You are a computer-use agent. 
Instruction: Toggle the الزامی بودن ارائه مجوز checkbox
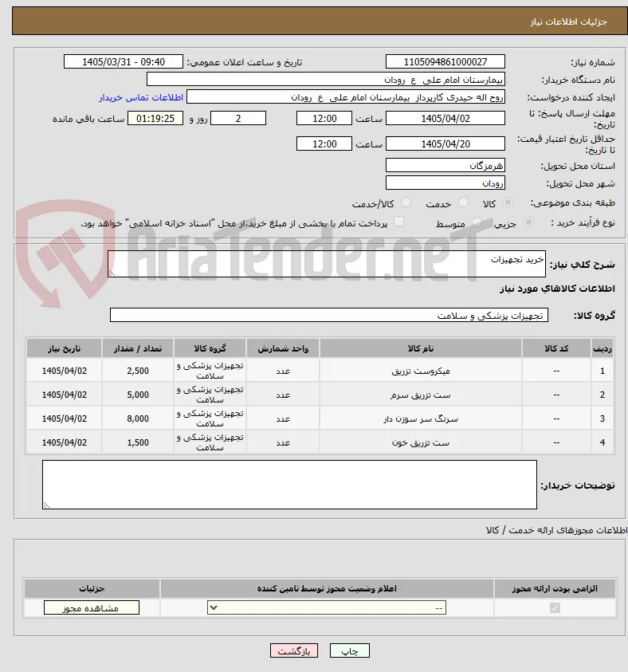click(555, 607)
